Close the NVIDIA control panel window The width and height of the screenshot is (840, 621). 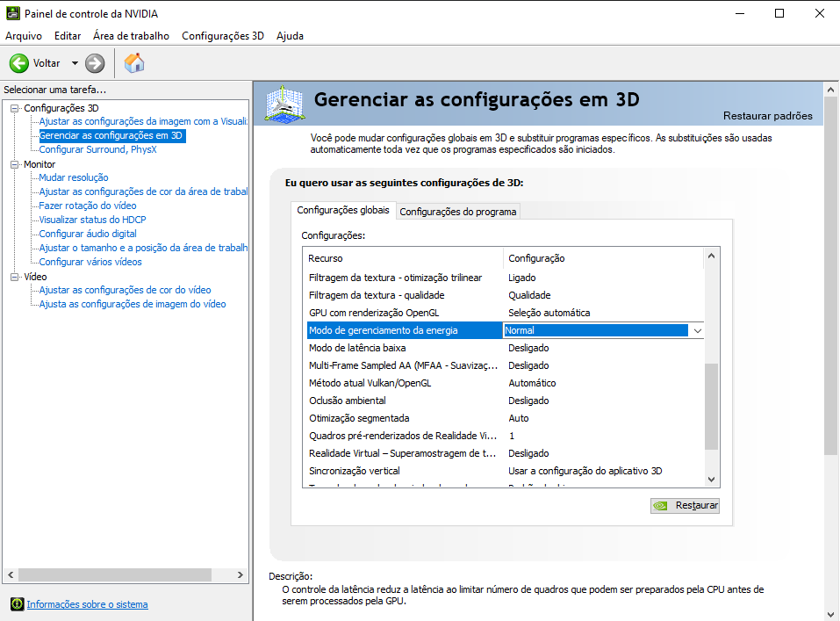point(820,13)
